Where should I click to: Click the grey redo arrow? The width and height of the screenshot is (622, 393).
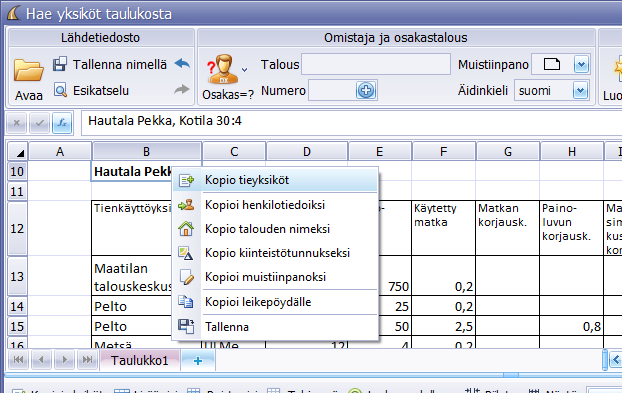[x=182, y=90]
